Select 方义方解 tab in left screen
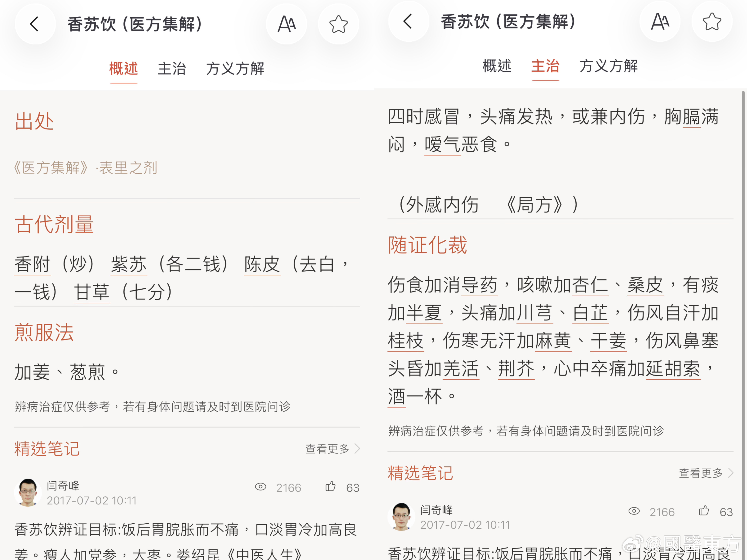747x560 pixels. (235, 68)
